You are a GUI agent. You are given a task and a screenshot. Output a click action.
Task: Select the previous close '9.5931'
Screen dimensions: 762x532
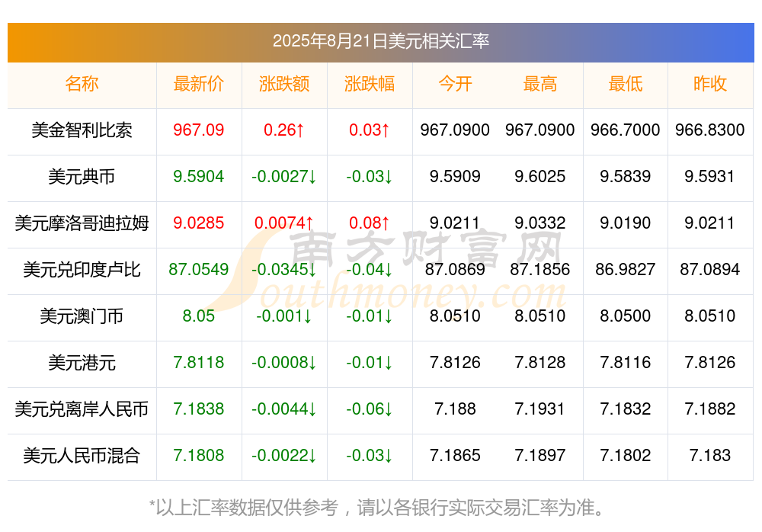tap(710, 177)
